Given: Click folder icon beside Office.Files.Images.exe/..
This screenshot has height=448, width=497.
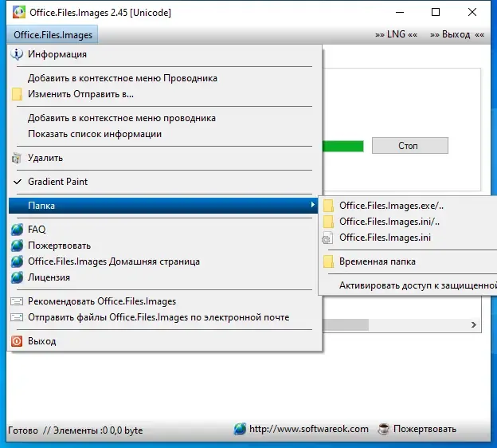Looking at the screenshot, I should pyautogui.click(x=328, y=206).
